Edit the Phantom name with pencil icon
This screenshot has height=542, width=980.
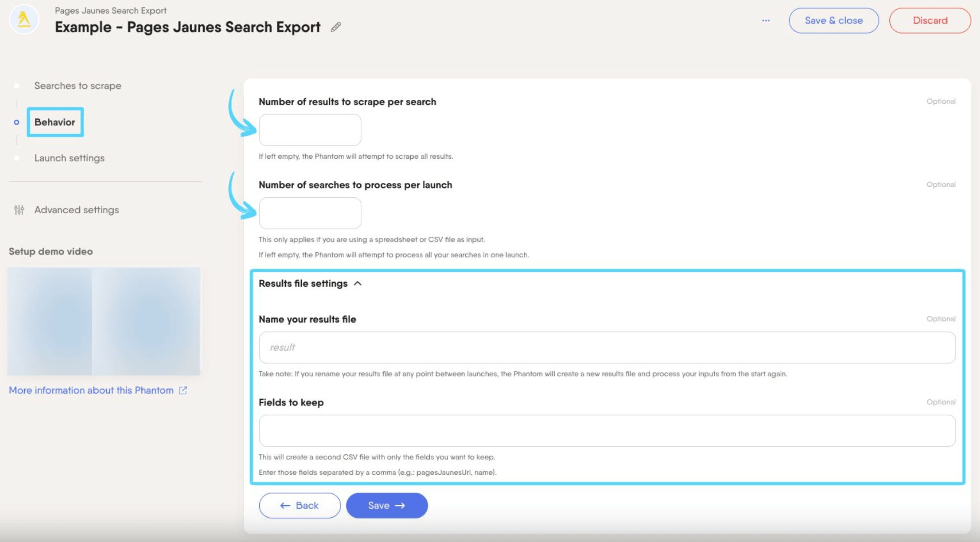[336, 27]
